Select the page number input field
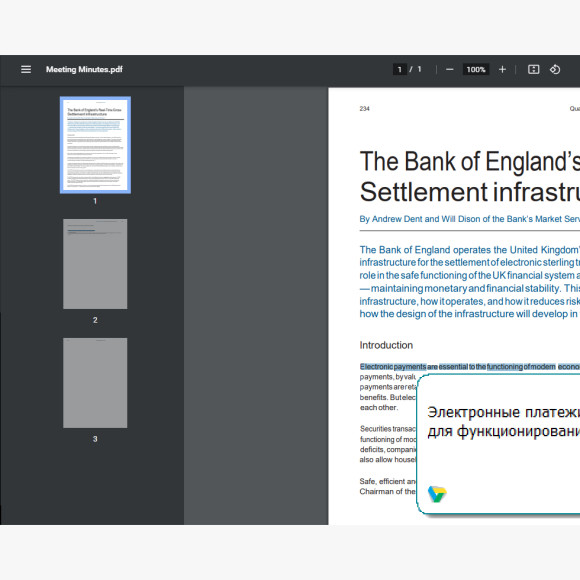The image size is (580, 580). tap(399, 70)
